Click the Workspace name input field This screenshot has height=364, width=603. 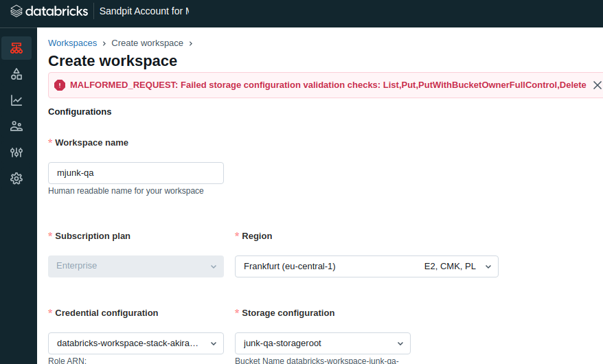point(135,173)
